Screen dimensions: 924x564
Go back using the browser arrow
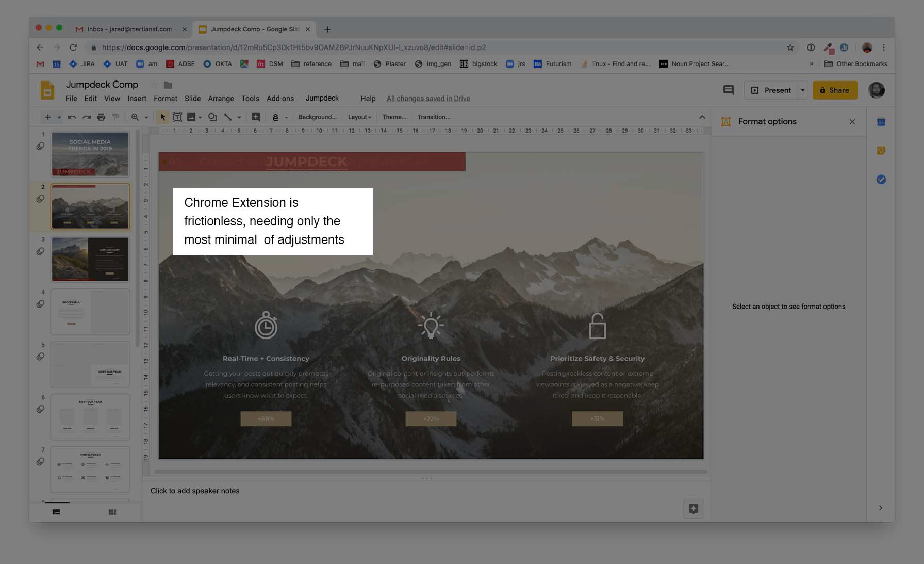pos(40,47)
